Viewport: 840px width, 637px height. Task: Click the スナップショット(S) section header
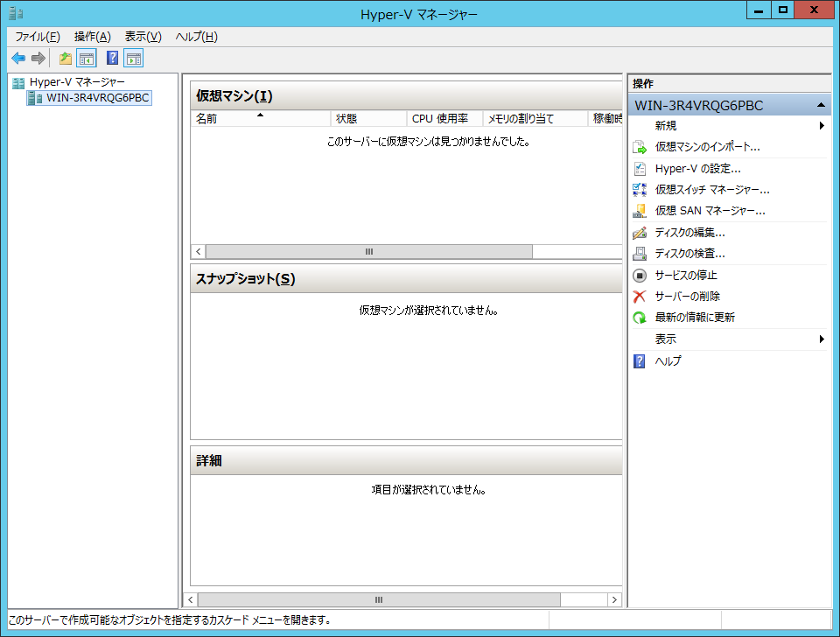[406, 279]
